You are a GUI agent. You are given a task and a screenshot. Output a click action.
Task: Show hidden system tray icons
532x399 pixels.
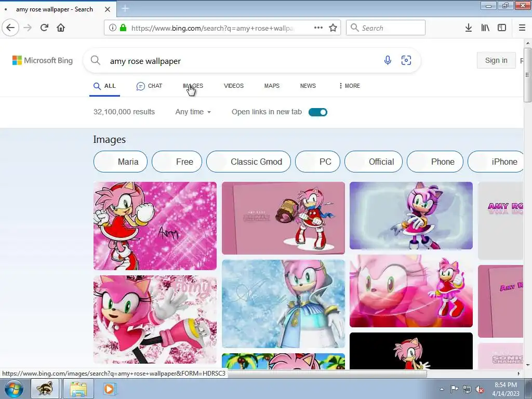tap(442, 389)
